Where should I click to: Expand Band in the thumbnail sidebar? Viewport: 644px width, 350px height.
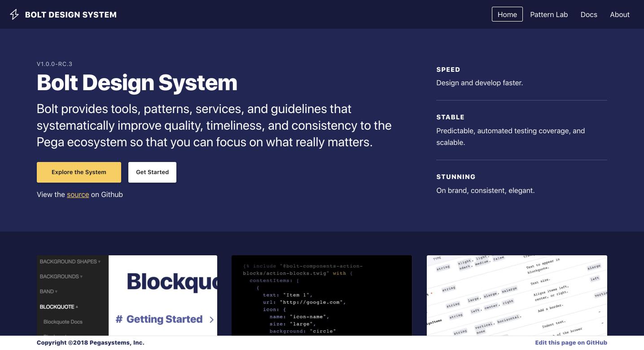(x=48, y=292)
